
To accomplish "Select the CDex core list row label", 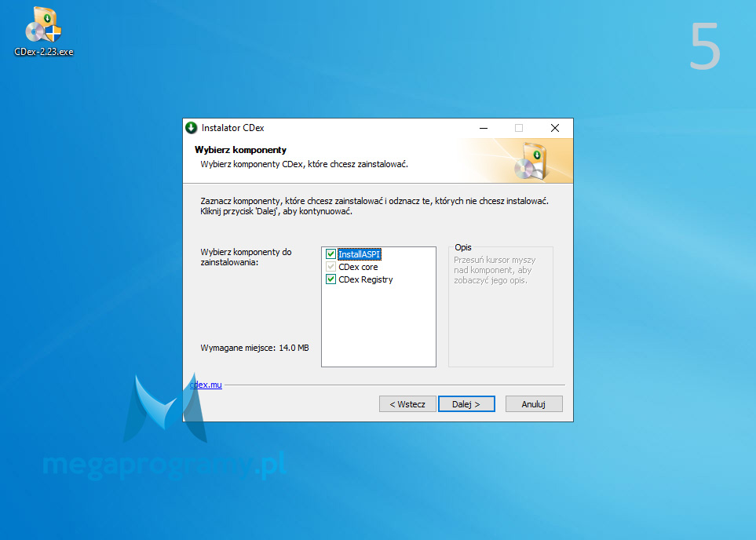I will click(358, 267).
